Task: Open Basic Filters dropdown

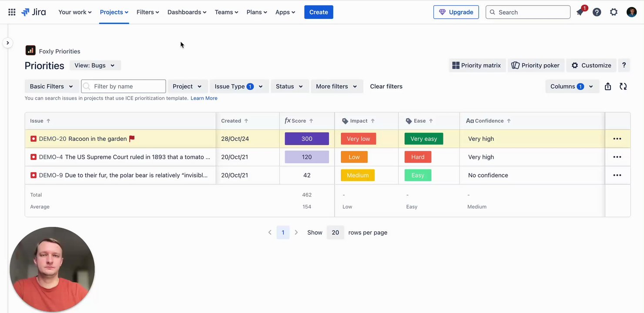Action: coord(52,87)
